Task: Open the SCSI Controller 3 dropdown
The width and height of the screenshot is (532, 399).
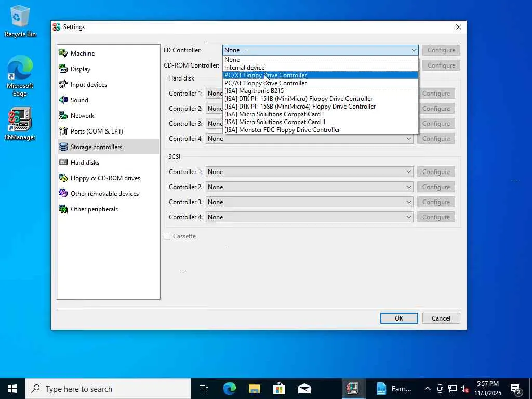Action: pos(310,202)
